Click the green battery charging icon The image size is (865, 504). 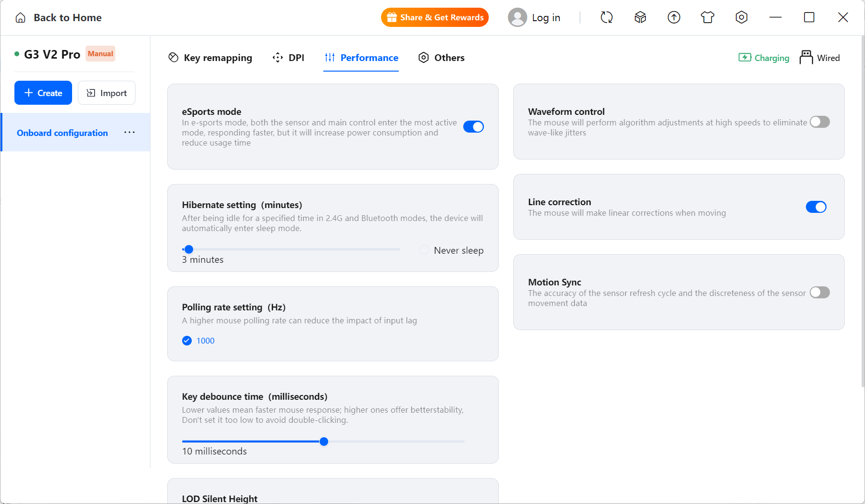click(745, 58)
